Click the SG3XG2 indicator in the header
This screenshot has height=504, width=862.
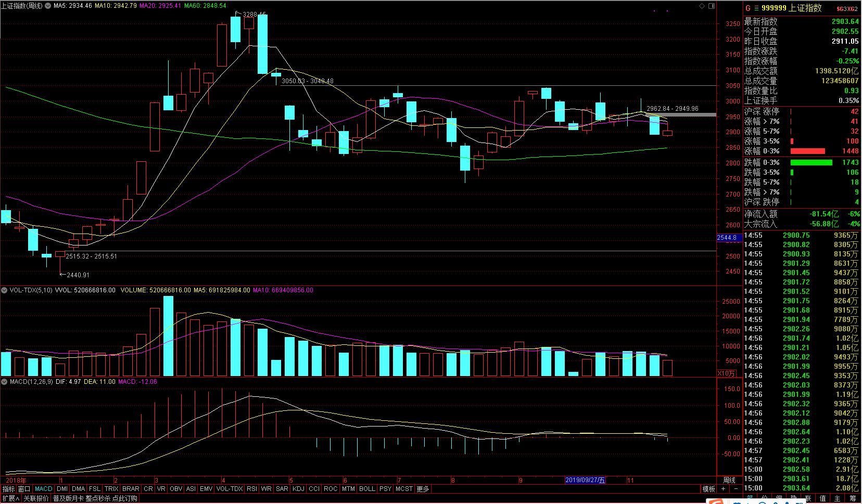847,9
